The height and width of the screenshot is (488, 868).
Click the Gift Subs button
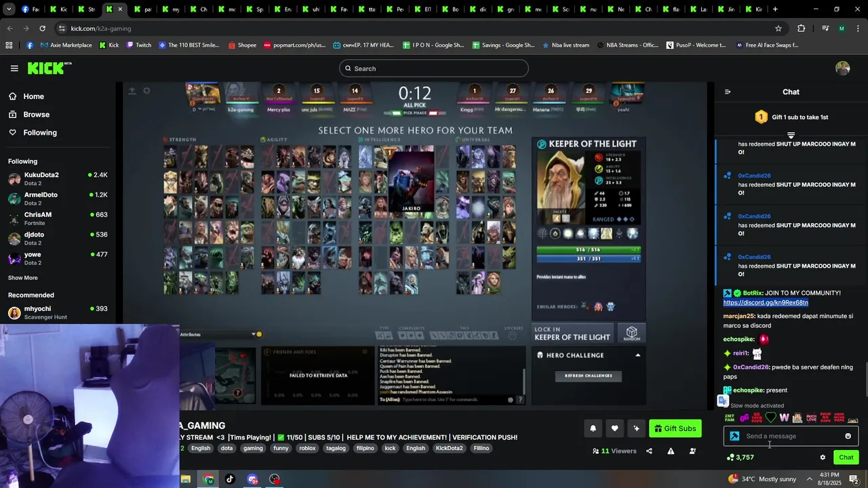675,428
